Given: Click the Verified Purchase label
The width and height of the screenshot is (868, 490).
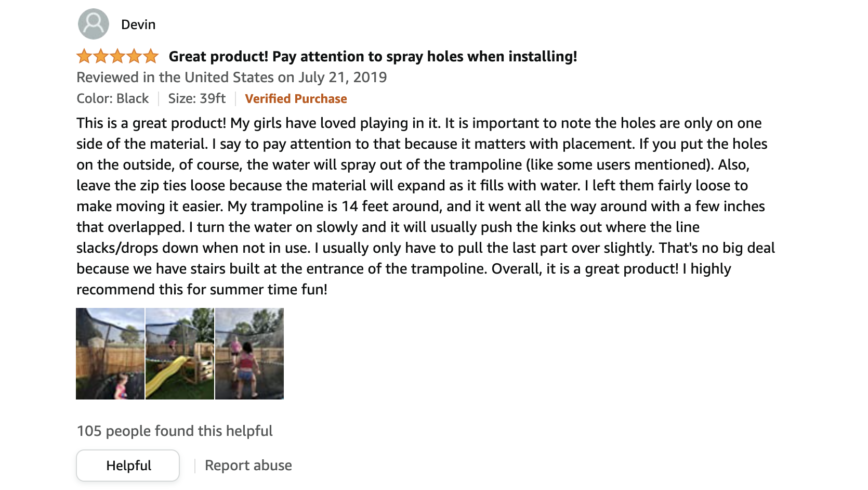Looking at the screenshot, I should (x=296, y=99).
